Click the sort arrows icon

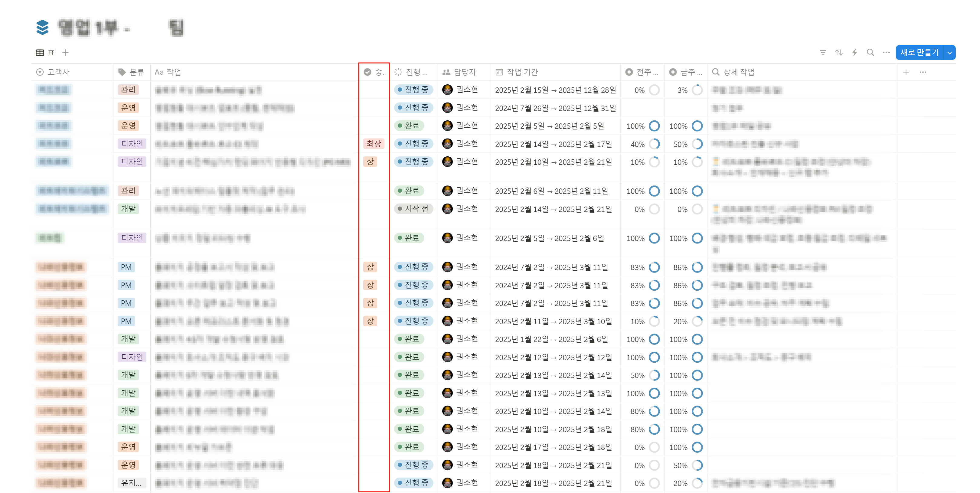[838, 53]
